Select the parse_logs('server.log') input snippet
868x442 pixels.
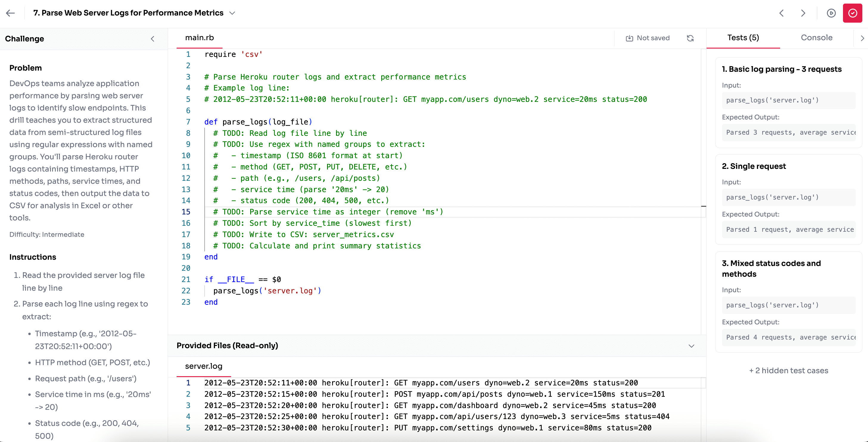772,100
